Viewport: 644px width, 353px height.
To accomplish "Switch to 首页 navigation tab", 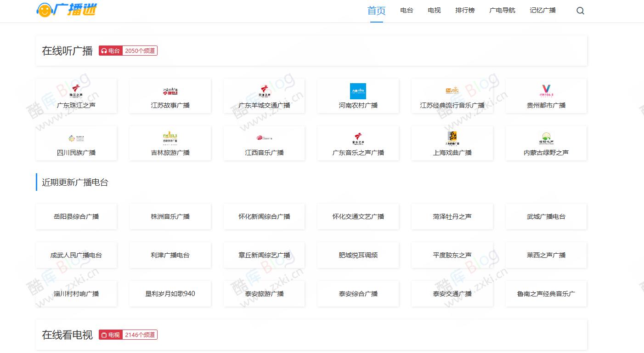I will click(376, 11).
